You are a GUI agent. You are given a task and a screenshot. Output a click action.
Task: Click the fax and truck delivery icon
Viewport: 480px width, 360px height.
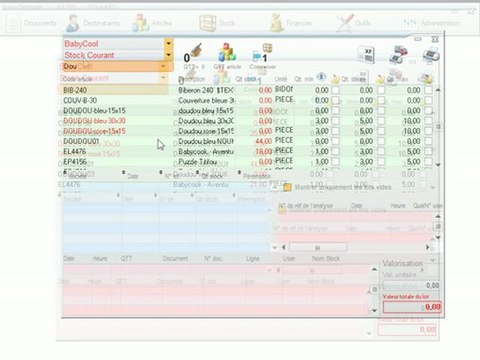[x=399, y=55]
